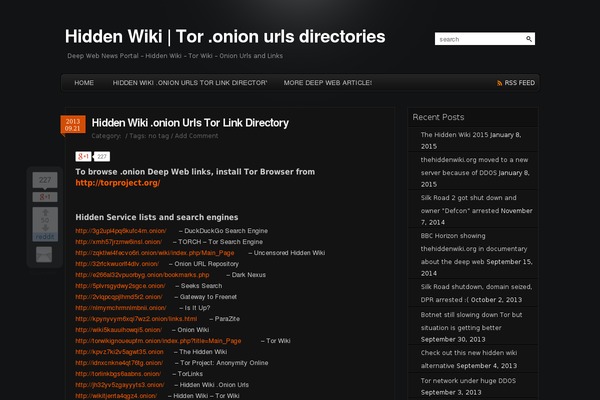
Task: Open the Onion Wiki onion link
Action: [x=119, y=330]
